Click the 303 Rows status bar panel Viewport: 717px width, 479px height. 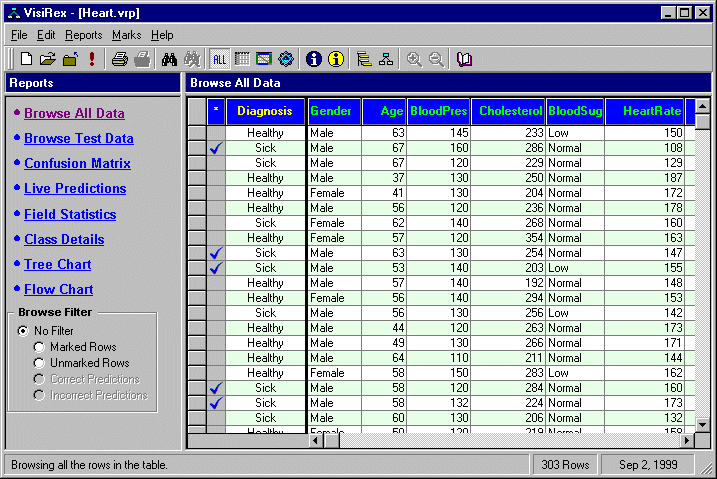pos(565,465)
